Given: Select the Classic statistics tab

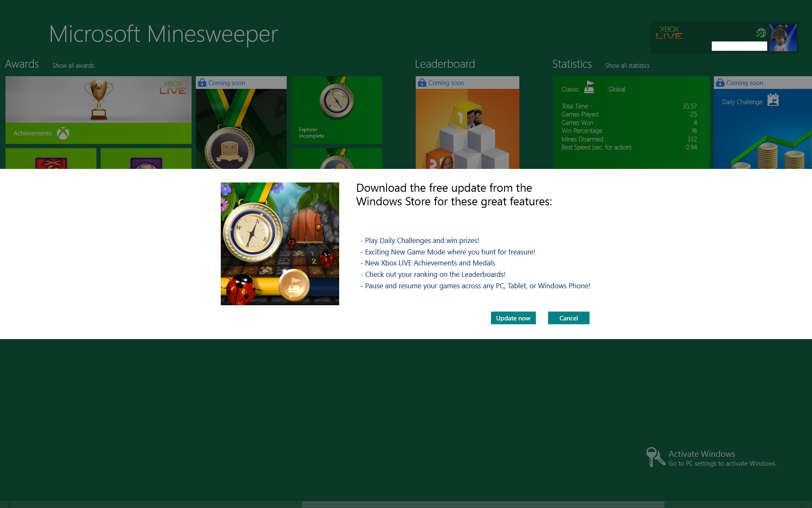Looking at the screenshot, I should coord(570,89).
